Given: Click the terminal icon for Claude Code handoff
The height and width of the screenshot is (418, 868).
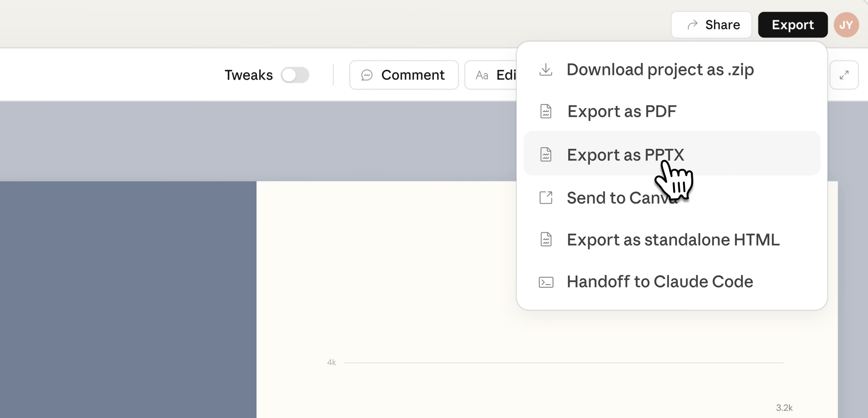Looking at the screenshot, I should [546, 282].
